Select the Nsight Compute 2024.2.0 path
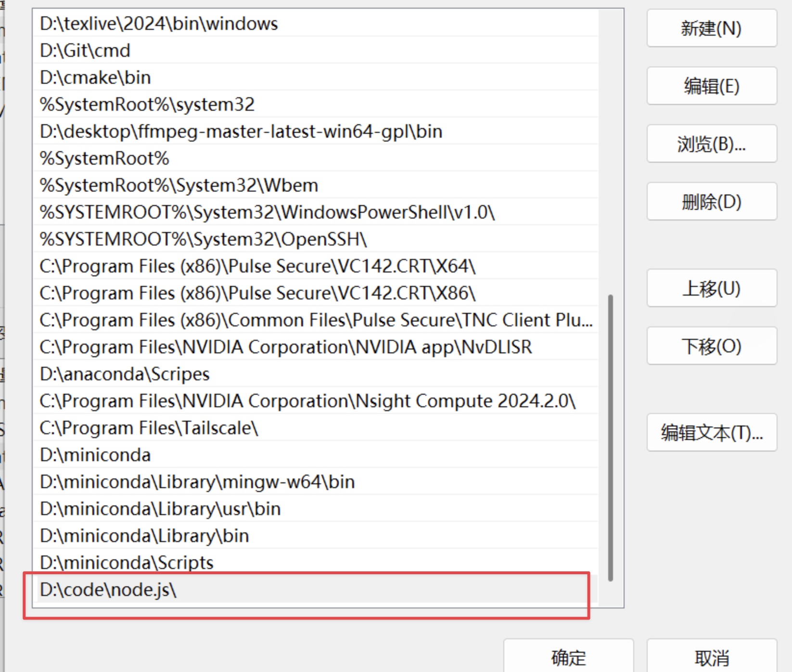Screen dimensions: 792x672 307,401
